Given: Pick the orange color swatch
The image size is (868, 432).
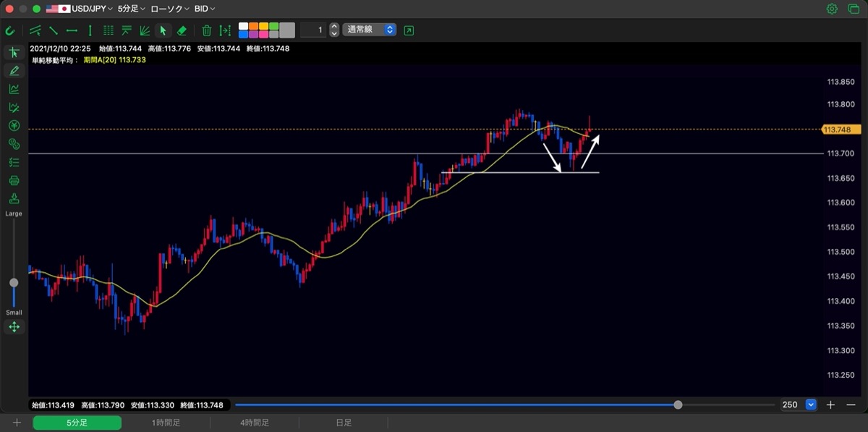Looking at the screenshot, I should coord(254,26).
